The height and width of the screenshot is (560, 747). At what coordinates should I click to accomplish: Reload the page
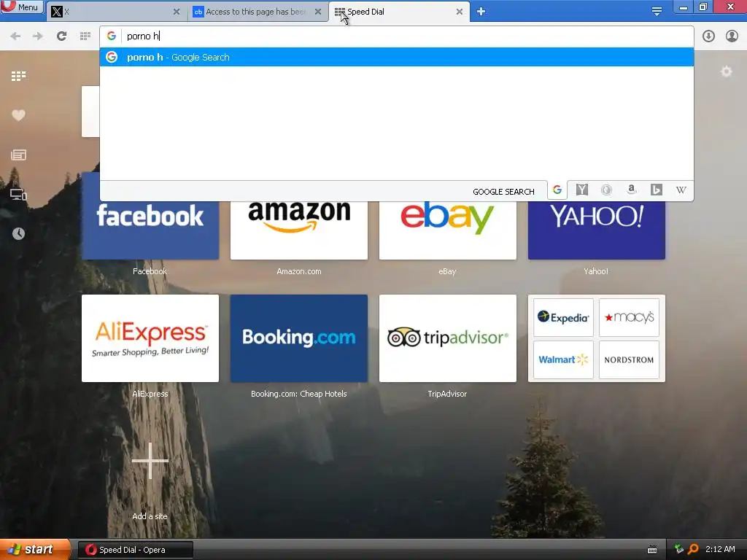tap(61, 36)
